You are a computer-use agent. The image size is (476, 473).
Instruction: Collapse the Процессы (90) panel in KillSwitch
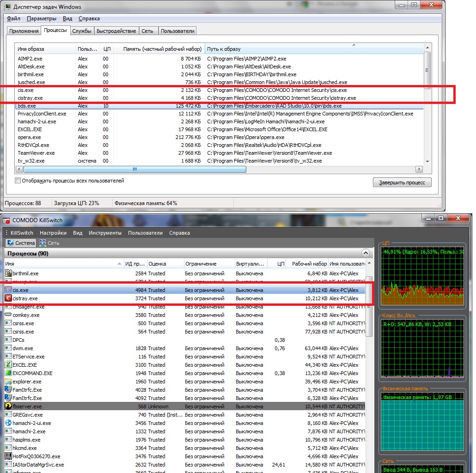(366, 253)
